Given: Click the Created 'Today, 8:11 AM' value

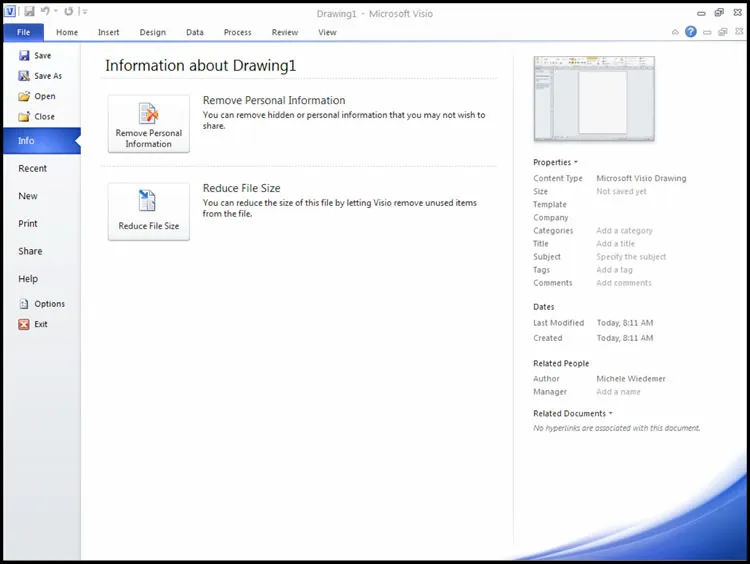Looking at the screenshot, I should click(x=625, y=338).
